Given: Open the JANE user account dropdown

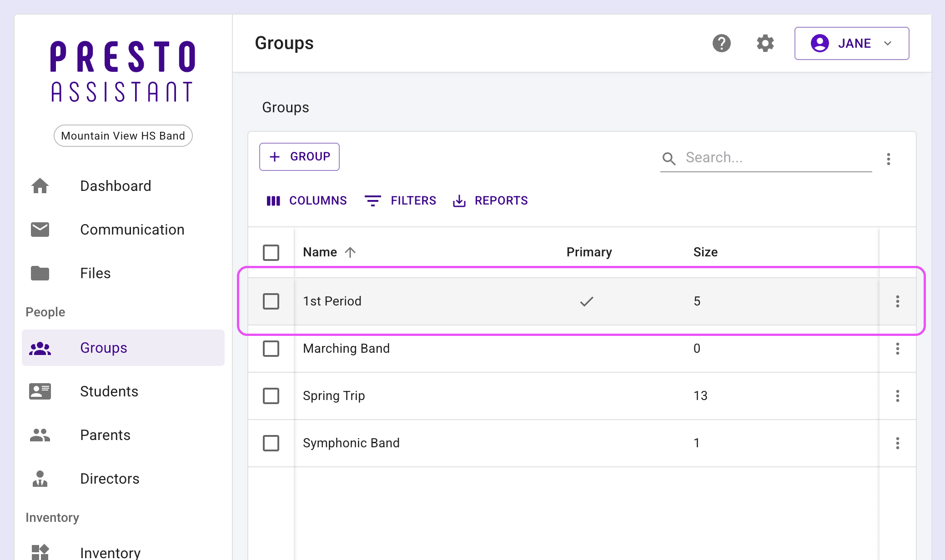Looking at the screenshot, I should (x=851, y=43).
